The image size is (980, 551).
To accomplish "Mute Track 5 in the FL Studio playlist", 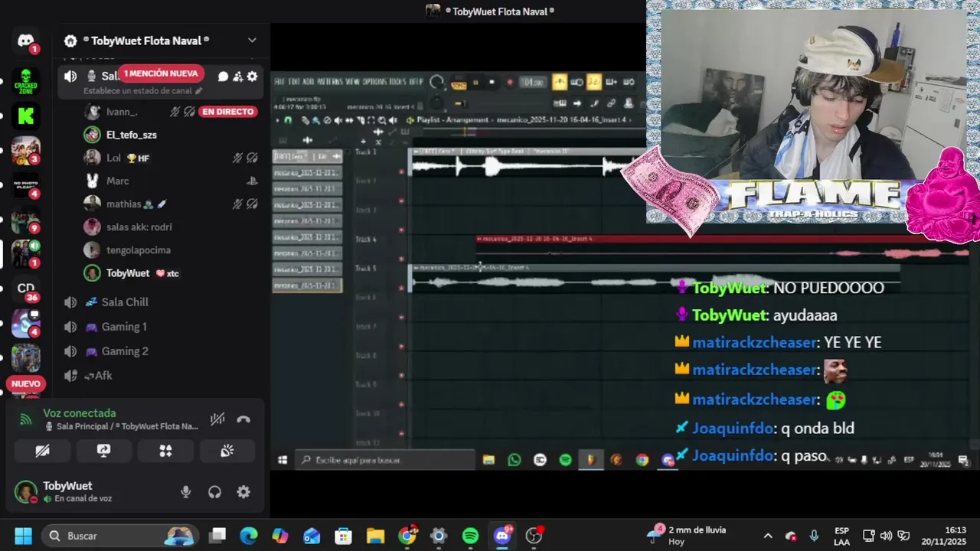I will point(401,288).
